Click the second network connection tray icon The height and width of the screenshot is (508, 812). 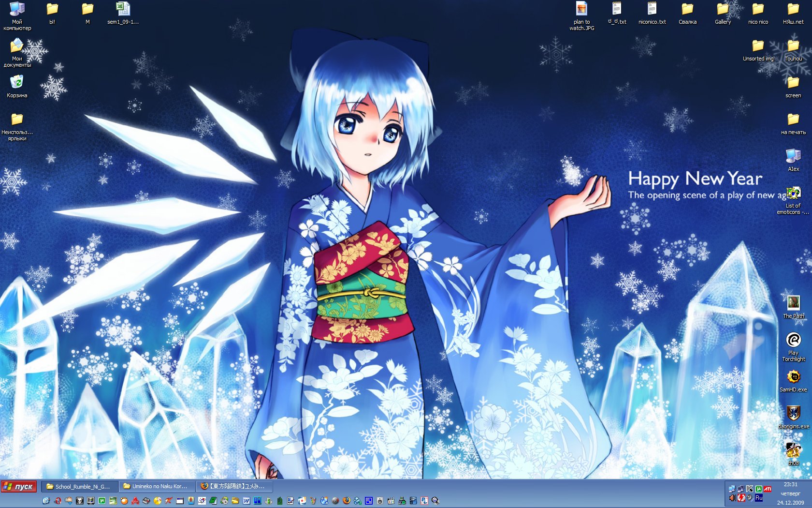[741, 489]
